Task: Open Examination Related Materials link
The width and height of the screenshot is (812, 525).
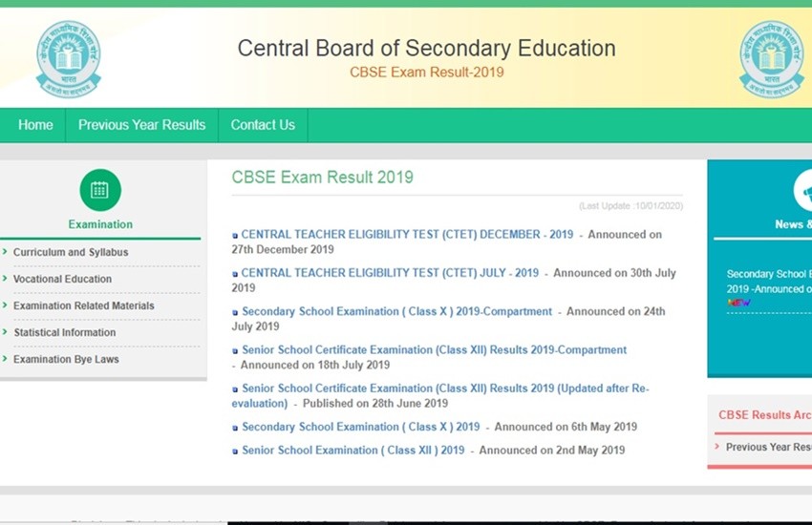Action: pos(83,305)
